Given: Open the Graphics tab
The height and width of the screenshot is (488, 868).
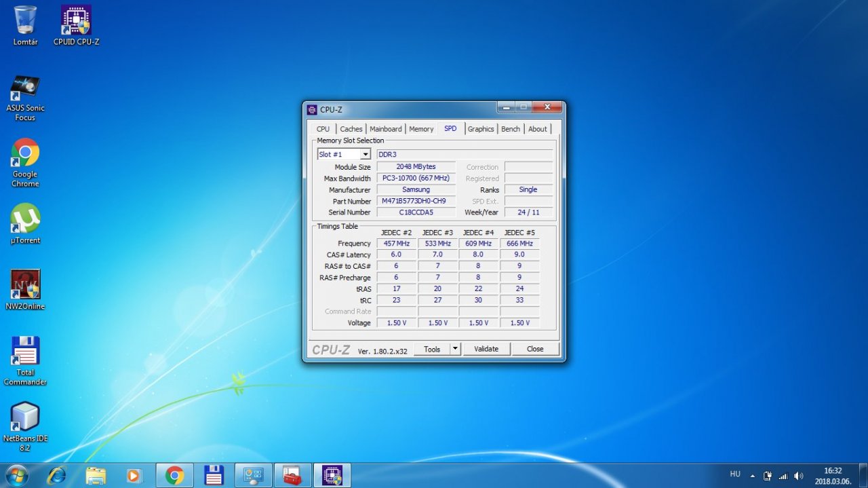Looking at the screenshot, I should (x=481, y=129).
